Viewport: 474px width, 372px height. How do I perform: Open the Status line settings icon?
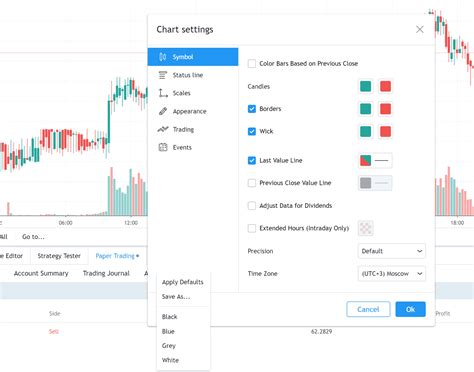[x=163, y=75]
